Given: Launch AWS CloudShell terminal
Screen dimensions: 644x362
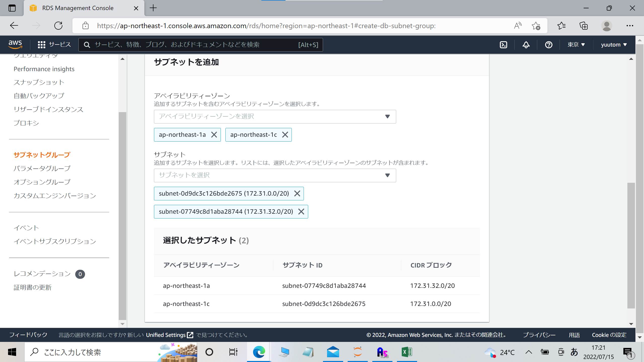Looking at the screenshot, I should pos(503,45).
